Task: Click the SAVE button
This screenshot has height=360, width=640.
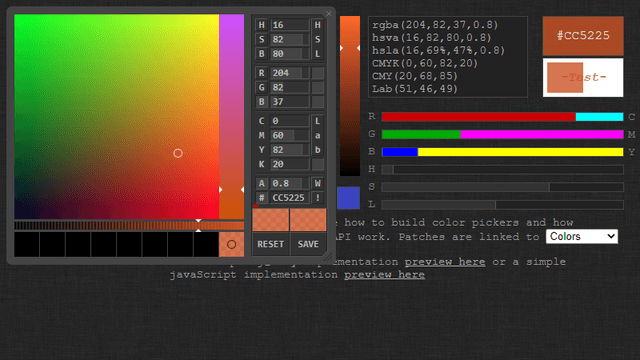Action: click(x=308, y=244)
